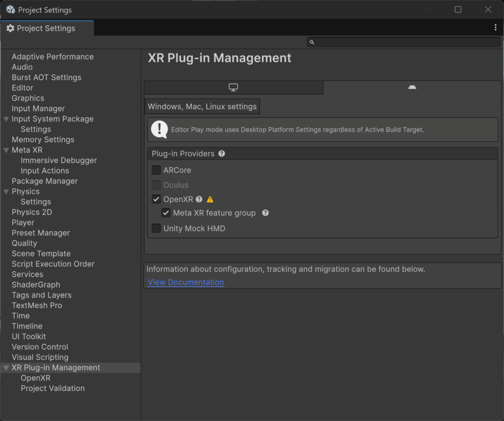Open Version Control settings
Viewport: 504px width, 421px height.
[40, 347]
